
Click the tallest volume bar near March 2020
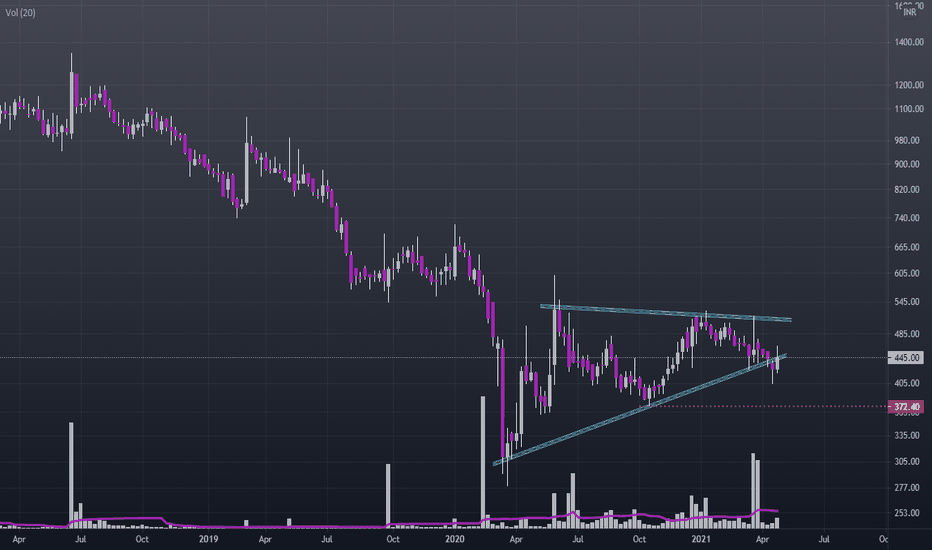coord(483,462)
